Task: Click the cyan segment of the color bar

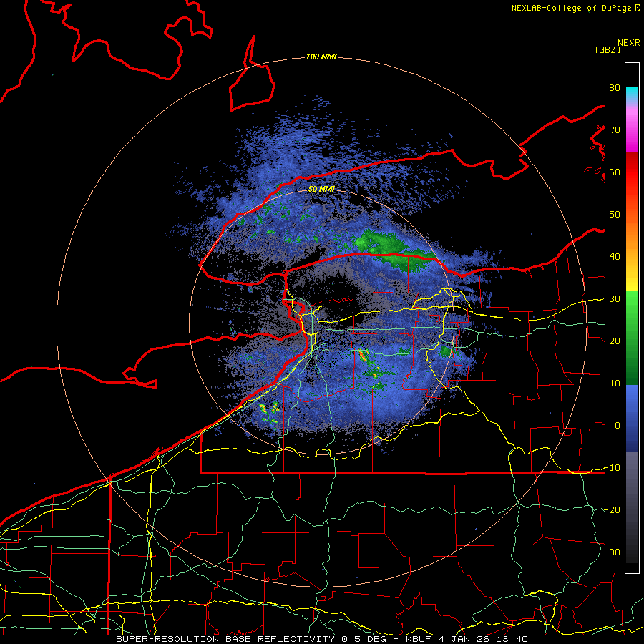Action: (632, 94)
